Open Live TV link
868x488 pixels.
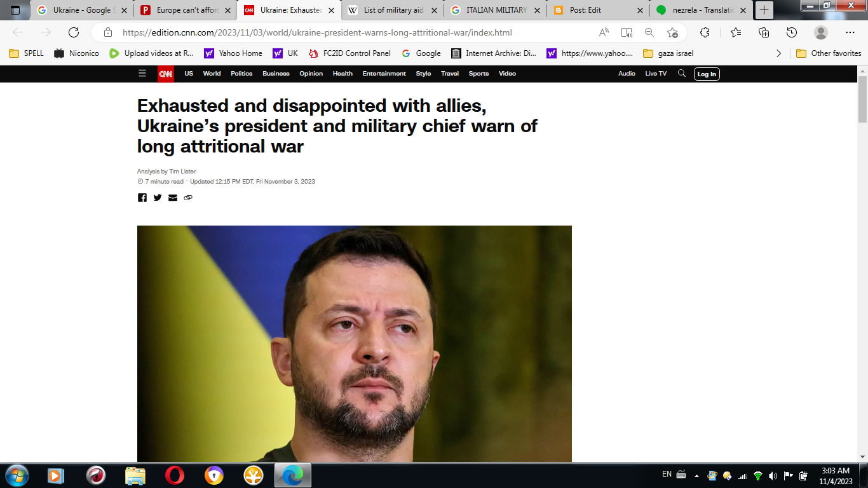[x=656, y=74]
